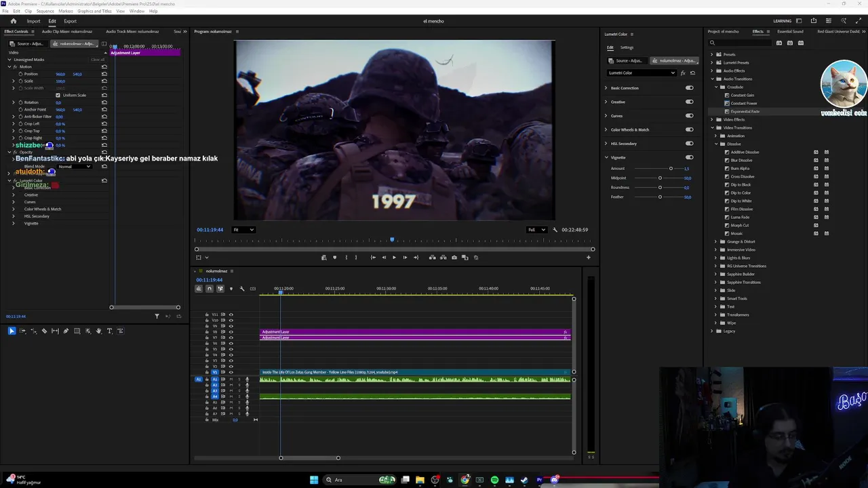Select the Slip tool
Image resolution: width=868 pixels, height=488 pixels.
(x=55, y=331)
